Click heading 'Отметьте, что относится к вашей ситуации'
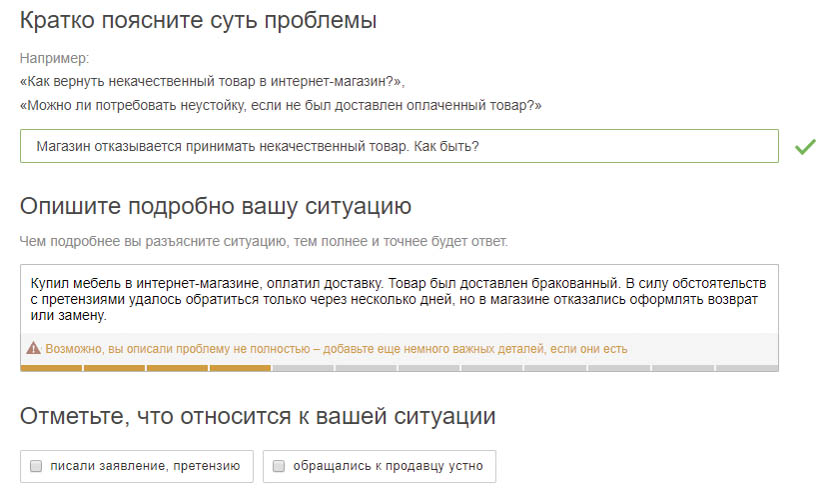 coord(258,416)
